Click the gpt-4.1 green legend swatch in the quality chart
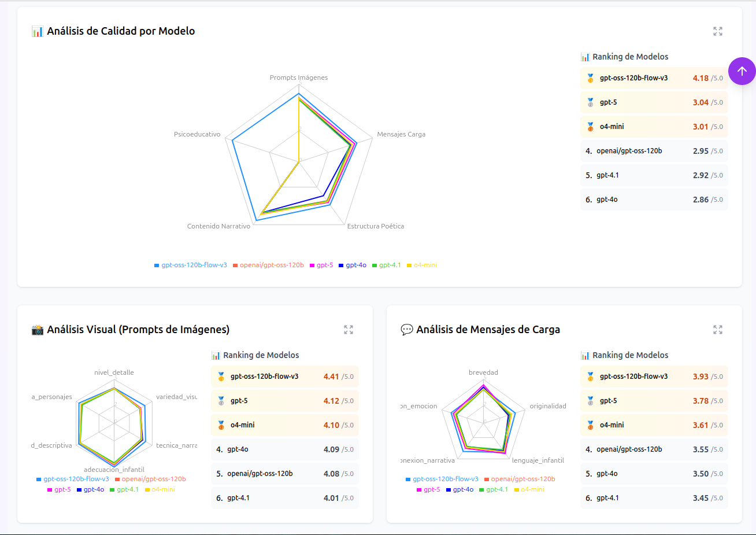756x535 pixels. 375,265
